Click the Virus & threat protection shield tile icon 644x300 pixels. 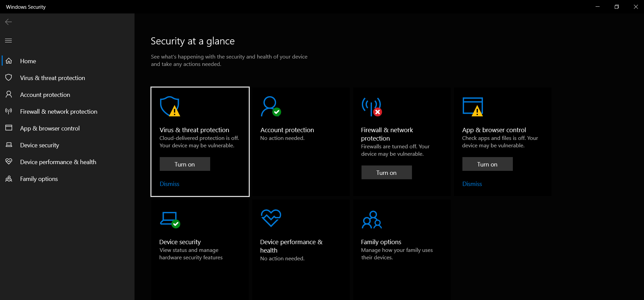coord(170,106)
